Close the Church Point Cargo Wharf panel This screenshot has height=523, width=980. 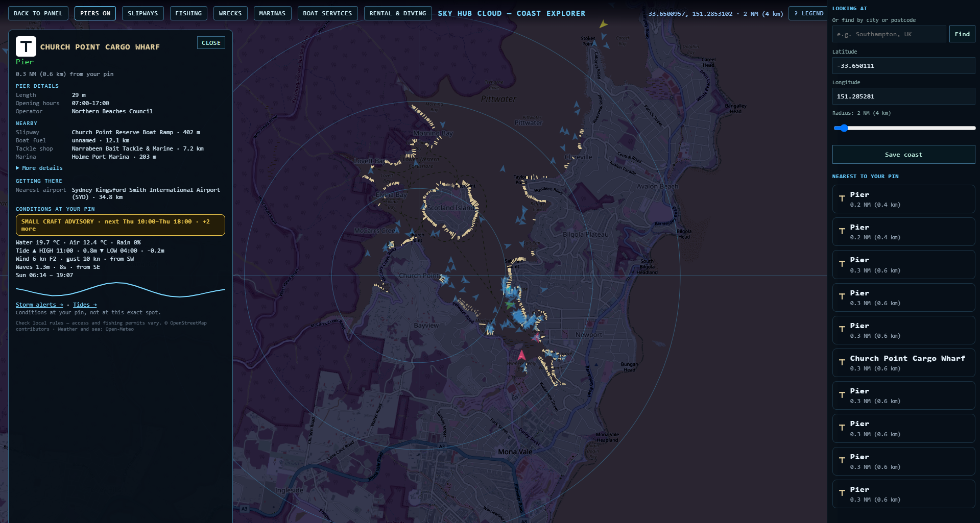pos(211,43)
